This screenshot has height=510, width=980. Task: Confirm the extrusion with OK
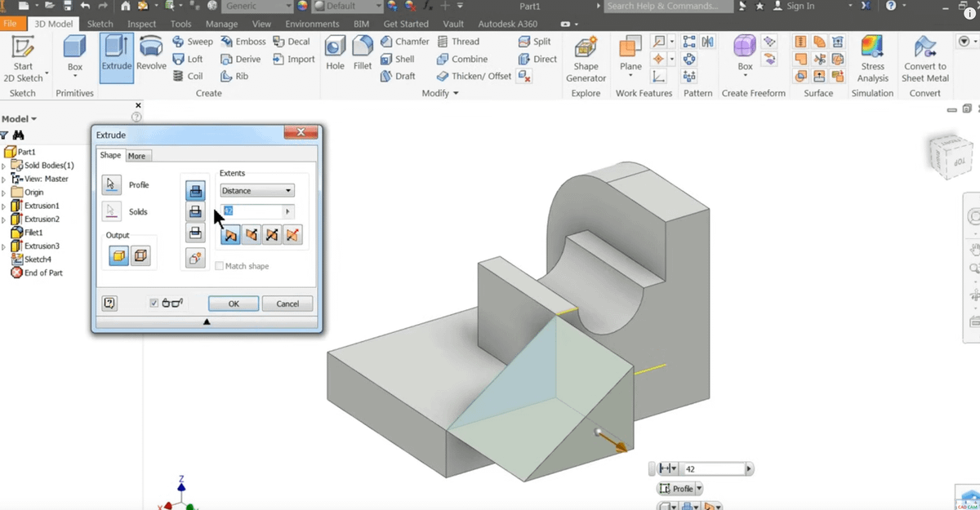click(234, 304)
